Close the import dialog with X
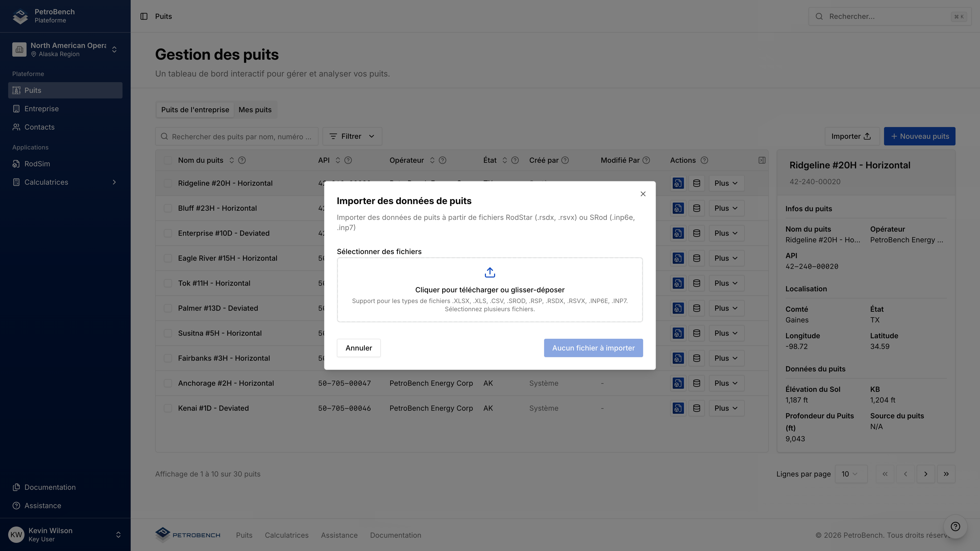The image size is (980, 551). 643,194
